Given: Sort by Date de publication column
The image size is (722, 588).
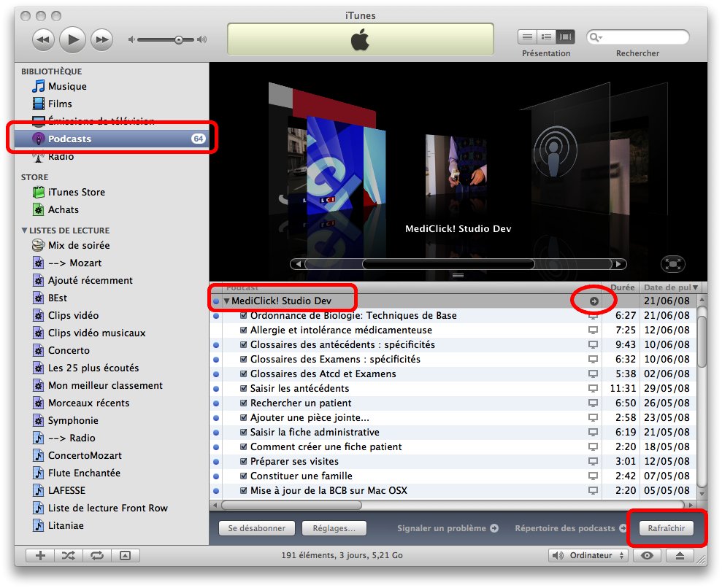Looking at the screenshot, I should coord(670,287).
